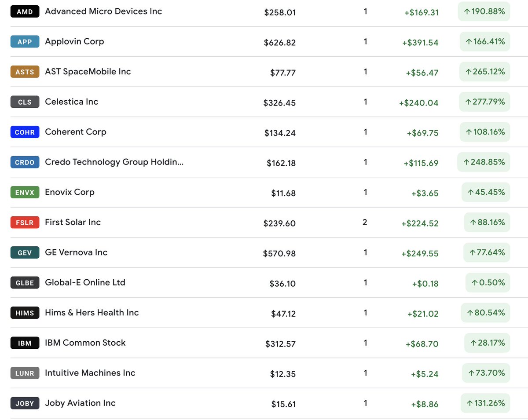
Task: Click Applovin price $626.82
Action: click(x=280, y=43)
